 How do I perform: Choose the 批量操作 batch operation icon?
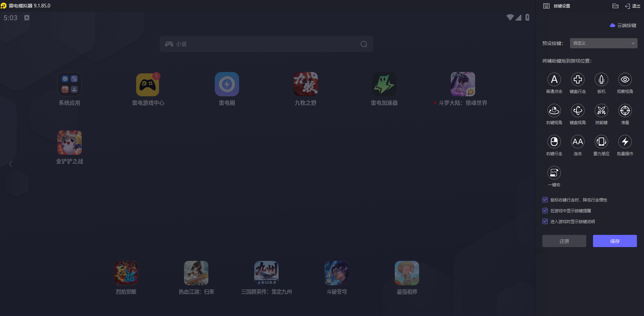(x=625, y=142)
